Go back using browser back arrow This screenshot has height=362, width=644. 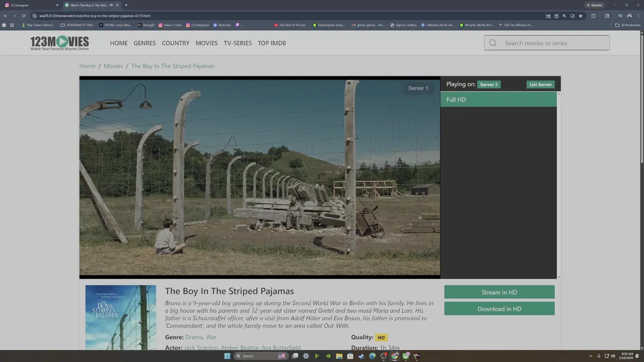coord(6,16)
